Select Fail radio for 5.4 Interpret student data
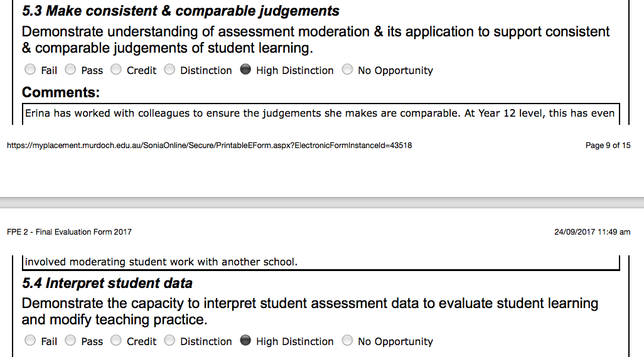The image size is (644, 357). (30, 340)
